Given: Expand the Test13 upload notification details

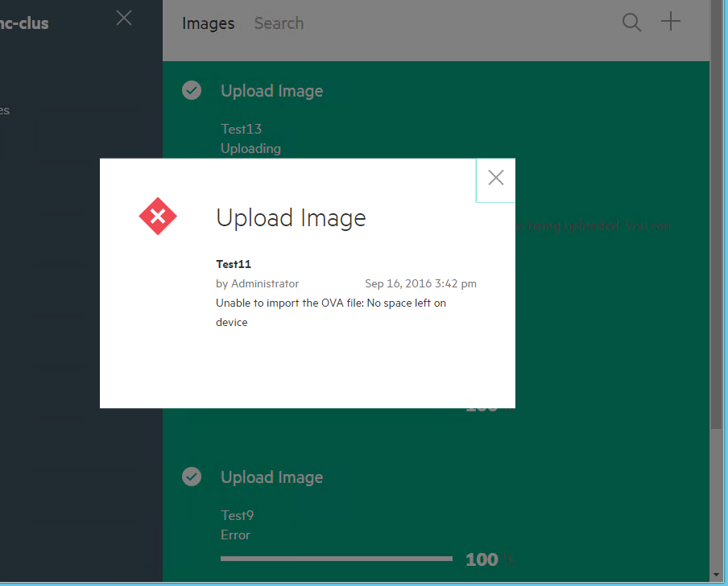Looking at the screenshot, I should click(271, 90).
